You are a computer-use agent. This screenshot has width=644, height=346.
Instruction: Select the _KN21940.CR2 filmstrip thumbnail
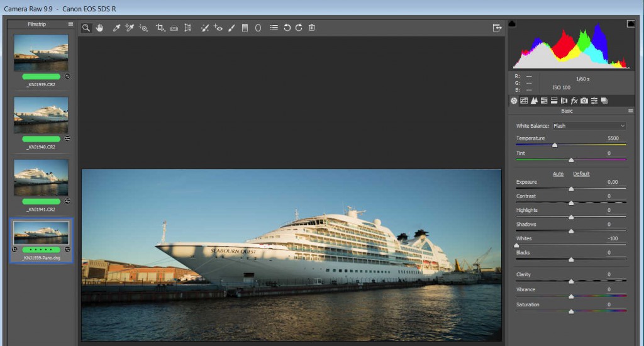[x=41, y=114]
